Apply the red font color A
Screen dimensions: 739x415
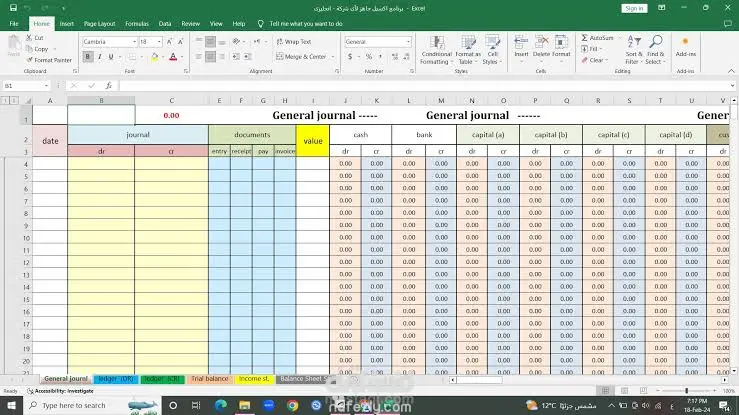(173, 57)
